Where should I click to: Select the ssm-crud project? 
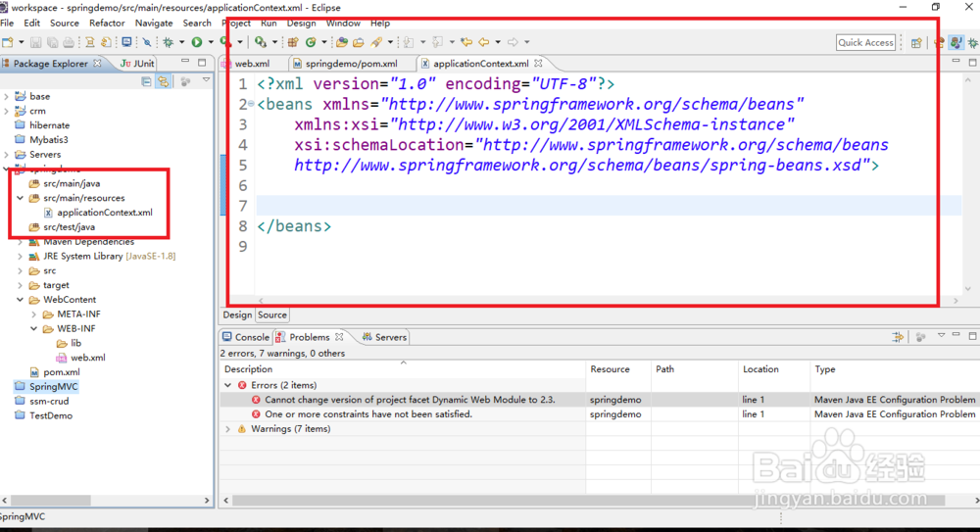[x=49, y=402]
